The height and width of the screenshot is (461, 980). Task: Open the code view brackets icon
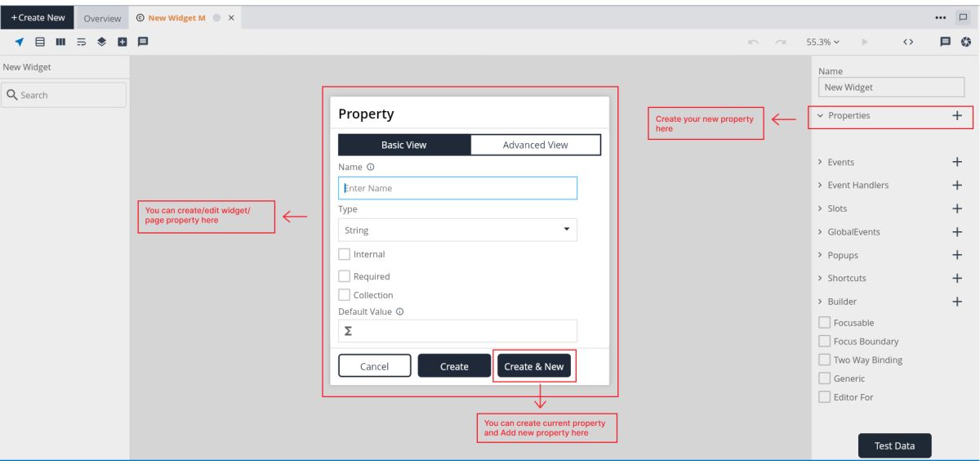tap(908, 42)
